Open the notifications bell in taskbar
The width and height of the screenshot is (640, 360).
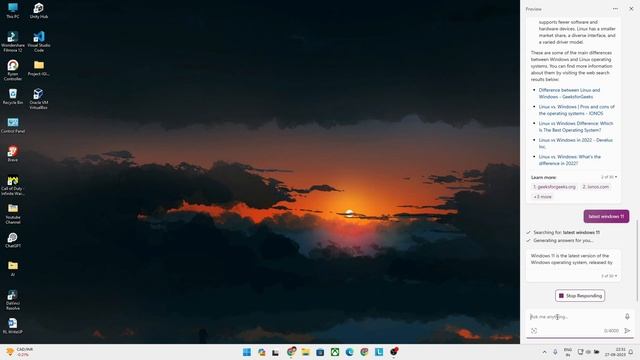point(631,352)
